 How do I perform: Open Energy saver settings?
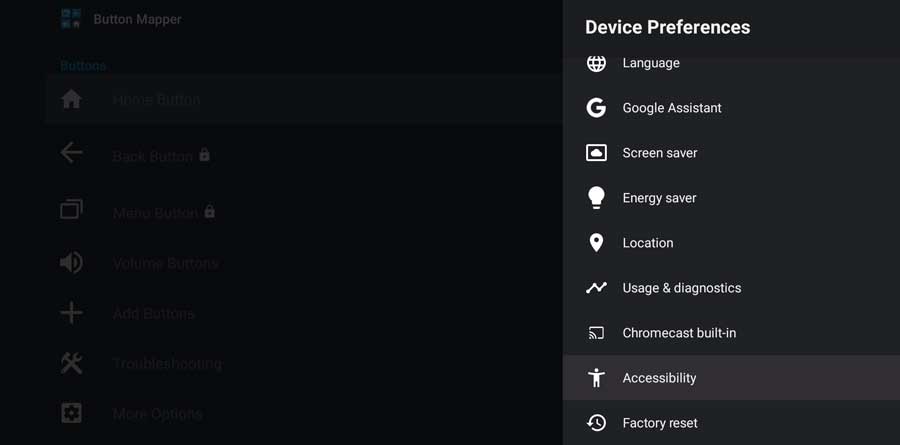pyautogui.click(x=731, y=198)
